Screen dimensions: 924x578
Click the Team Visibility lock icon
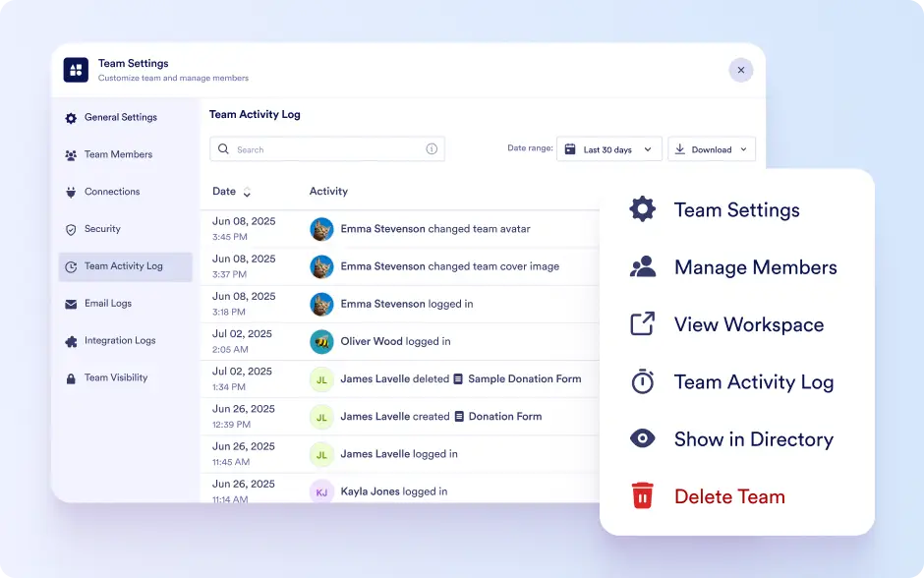(71, 378)
